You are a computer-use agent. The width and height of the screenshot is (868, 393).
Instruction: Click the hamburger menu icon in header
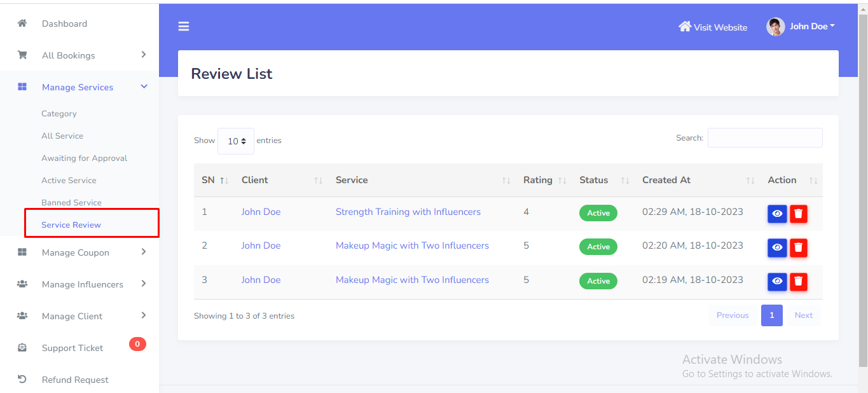184,26
